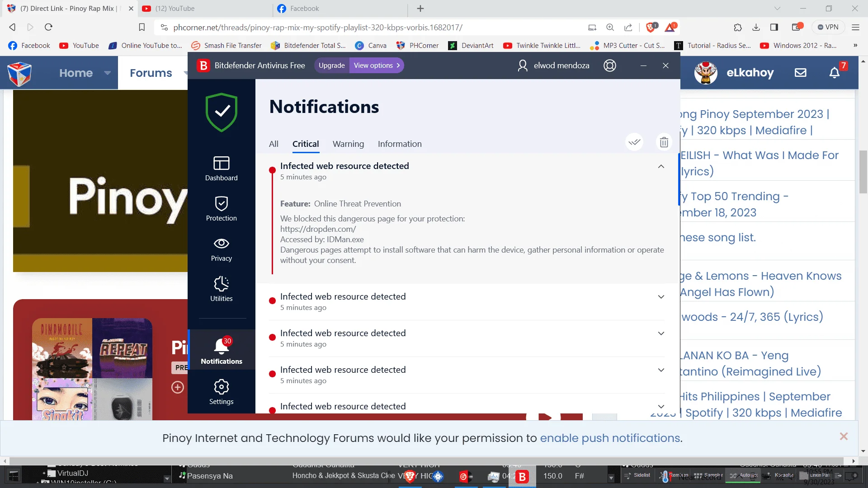Select the Critical notifications tab

[306, 144]
